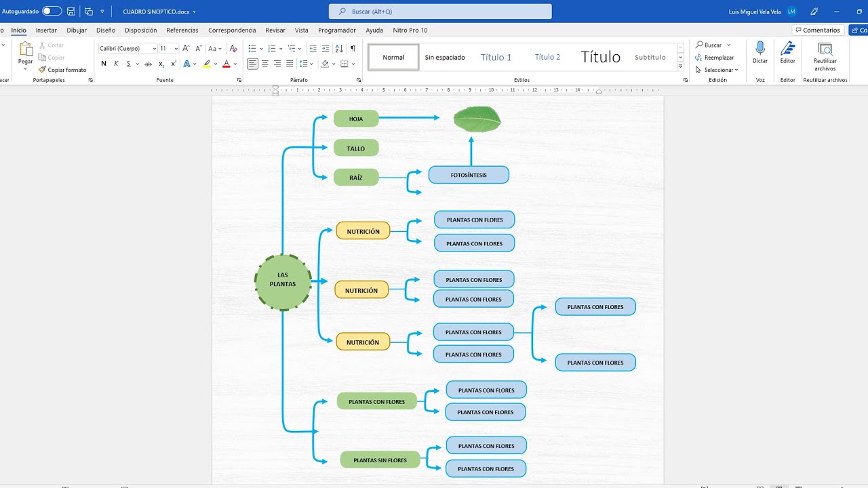Click the clear all formatting icon
The height and width of the screenshot is (488, 868).
pos(233,49)
